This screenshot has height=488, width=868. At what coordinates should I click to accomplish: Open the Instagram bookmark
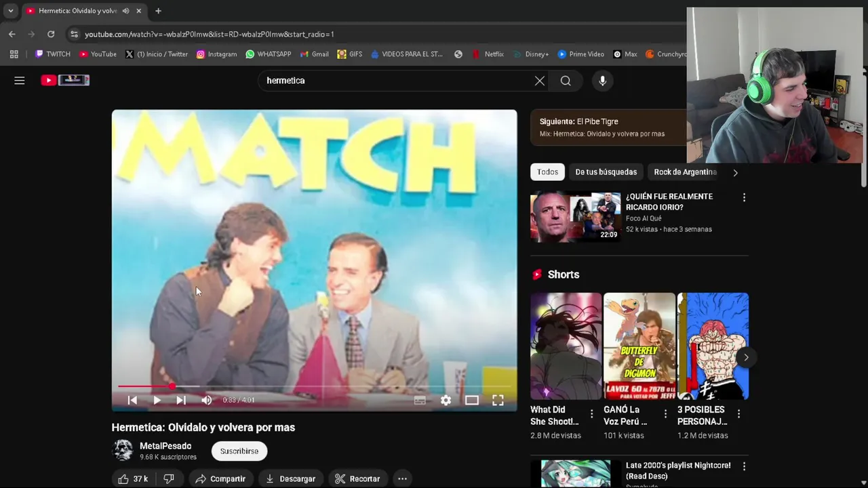(216, 54)
